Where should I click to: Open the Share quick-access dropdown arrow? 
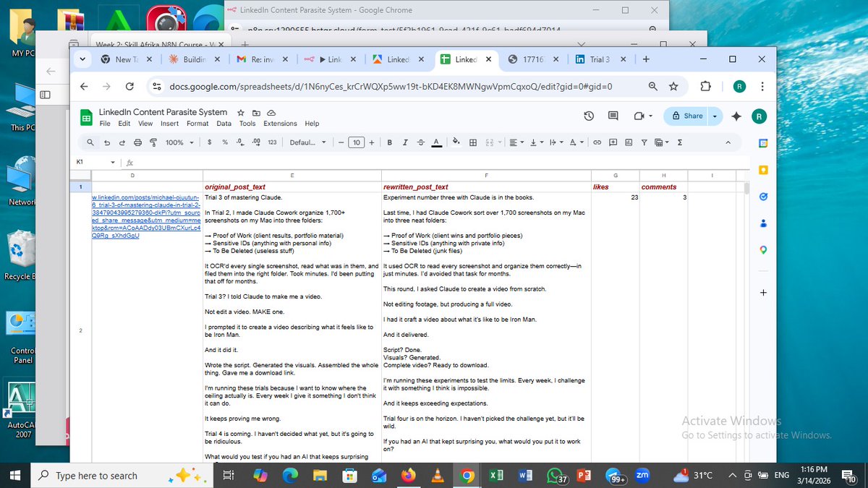click(715, 116)
